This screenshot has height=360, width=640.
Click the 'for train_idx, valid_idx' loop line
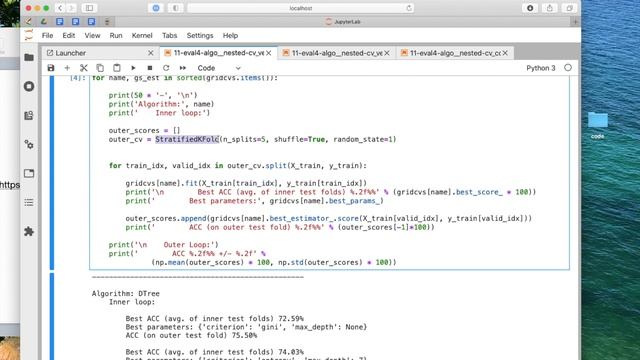pyautogui.click(x=238, y=166)
